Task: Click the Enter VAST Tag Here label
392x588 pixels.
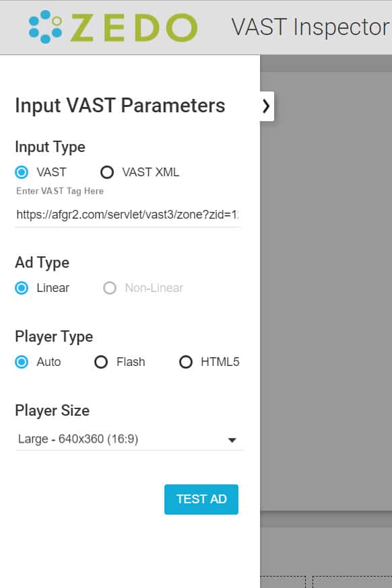Action: [59, 191]
